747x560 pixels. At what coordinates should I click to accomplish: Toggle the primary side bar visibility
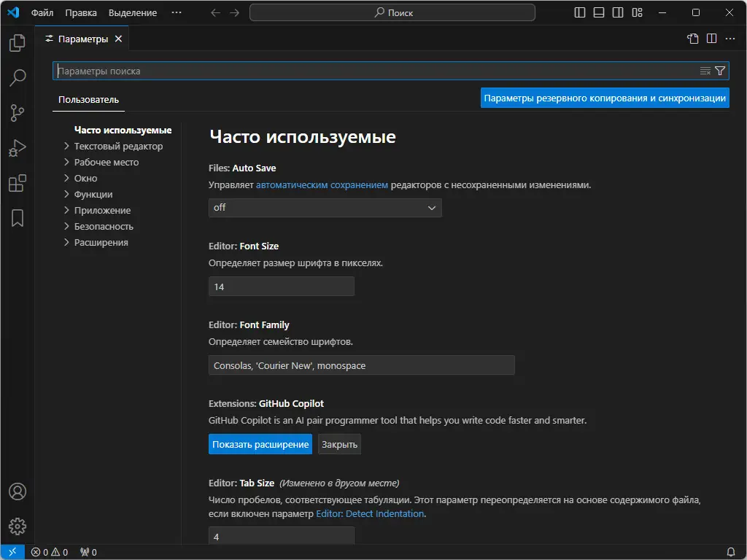(x=578, y=12)
